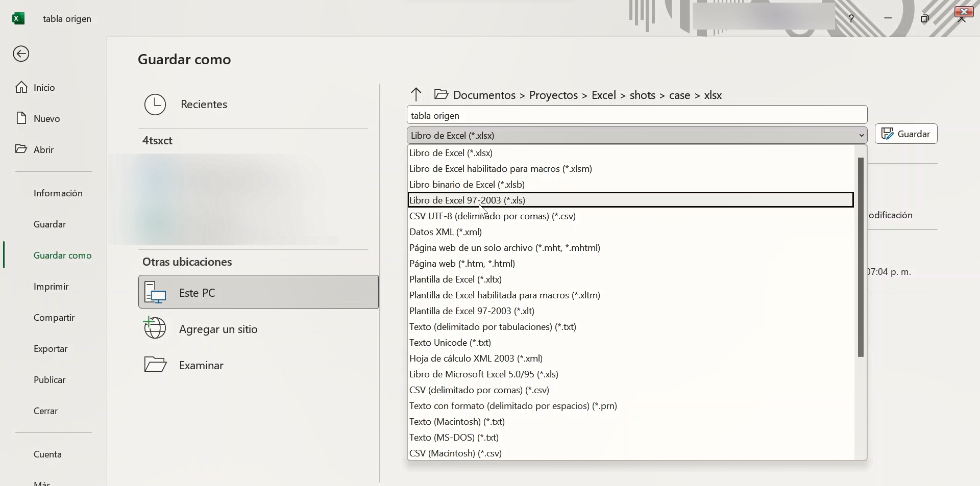Image resolution: width=980 pixels, height=486 pixels.
Task: Click the Guardar save button
Action: click(x=906, y=134)
